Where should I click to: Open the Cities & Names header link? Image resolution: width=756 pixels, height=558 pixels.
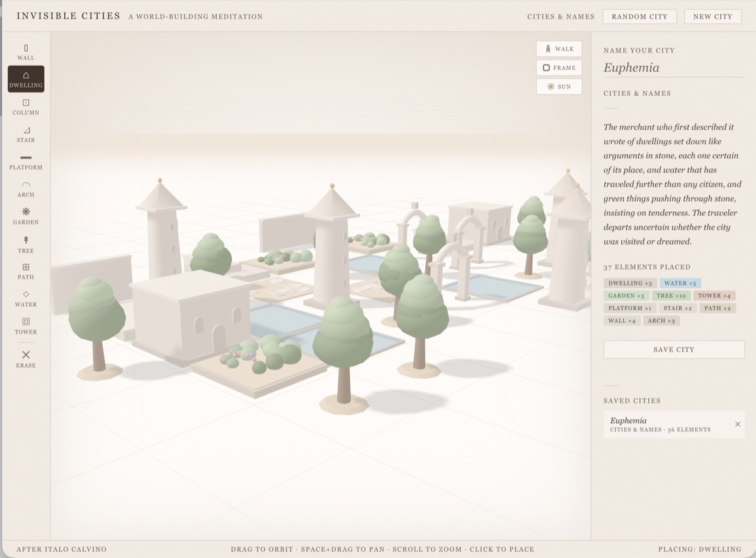point(561,17)
